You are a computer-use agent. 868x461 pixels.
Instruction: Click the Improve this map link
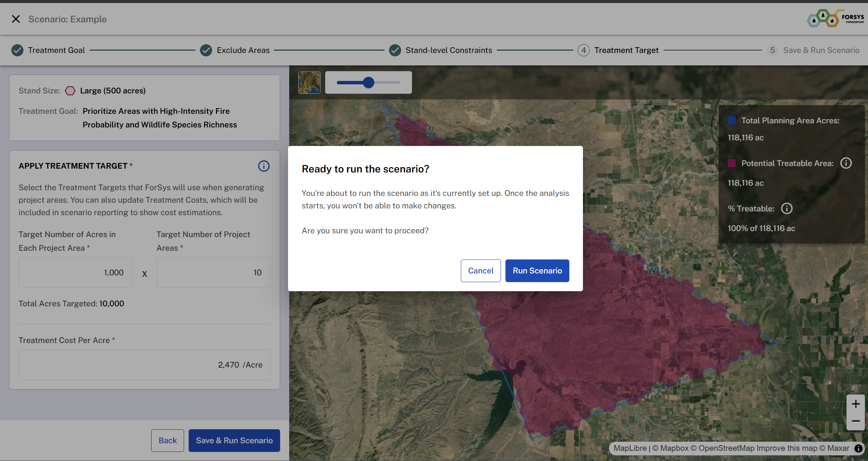click(787, 448)
